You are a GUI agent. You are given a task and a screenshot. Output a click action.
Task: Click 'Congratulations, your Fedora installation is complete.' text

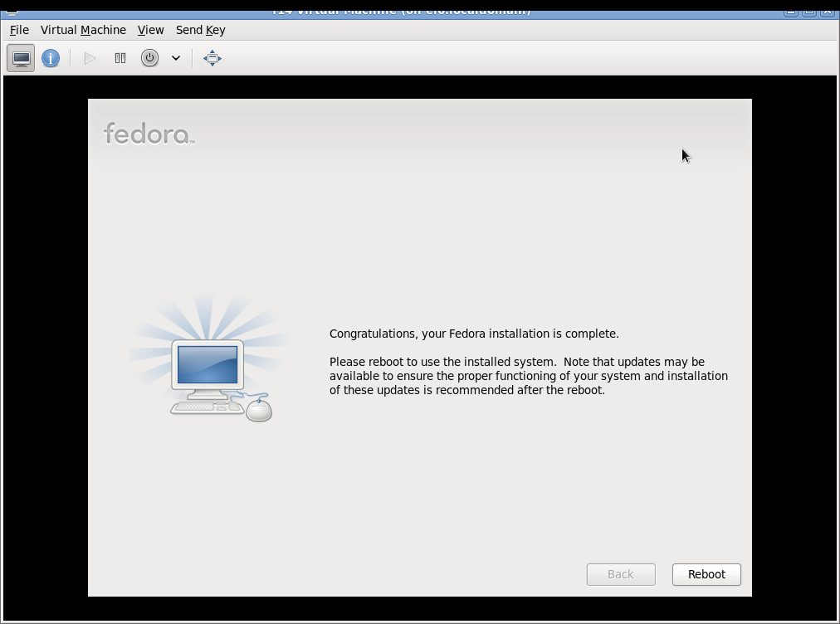coord(474,334)
